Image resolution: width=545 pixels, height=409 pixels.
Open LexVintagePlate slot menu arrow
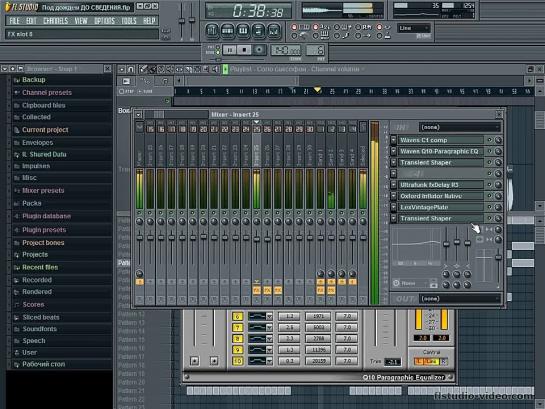(x=393, y=207)
